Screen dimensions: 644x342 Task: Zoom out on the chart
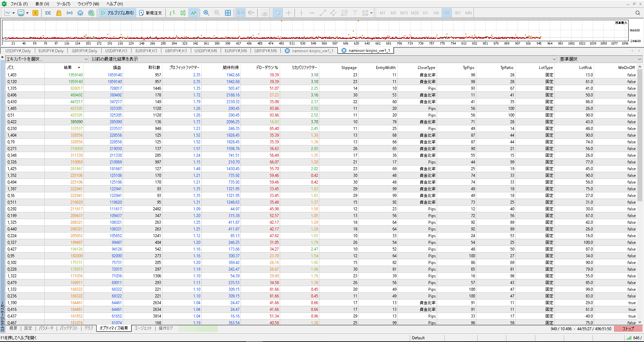tap(217, 13)
